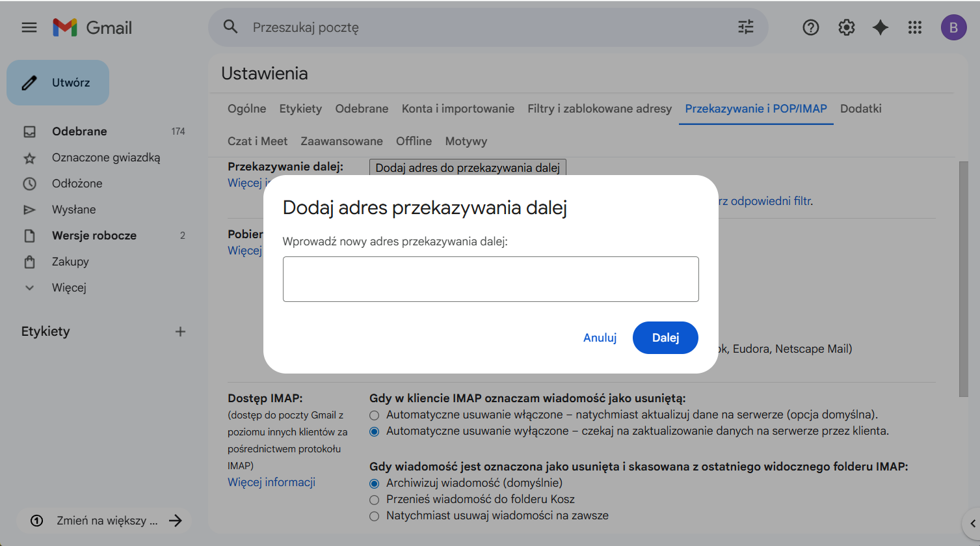The image size is (980, 546).
Task: Open the Google apps grid icon
Action: [915, 27]
